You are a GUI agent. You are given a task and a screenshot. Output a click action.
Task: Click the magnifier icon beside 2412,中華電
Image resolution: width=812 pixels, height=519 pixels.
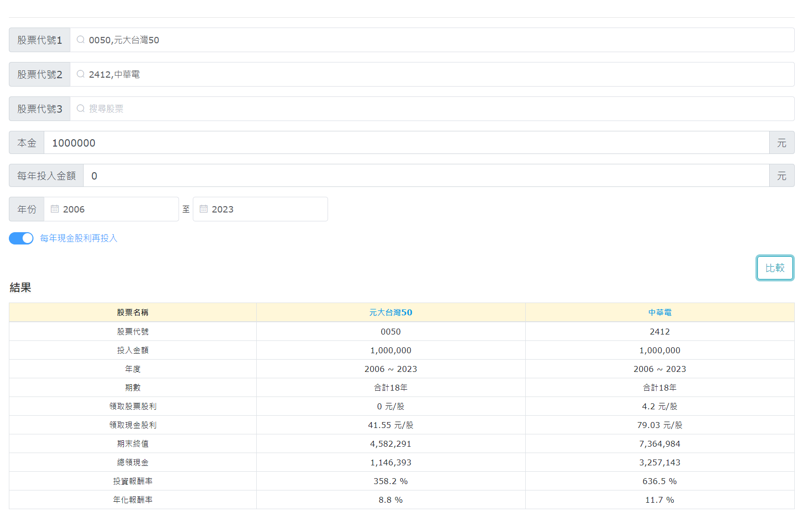coord(81,74)
